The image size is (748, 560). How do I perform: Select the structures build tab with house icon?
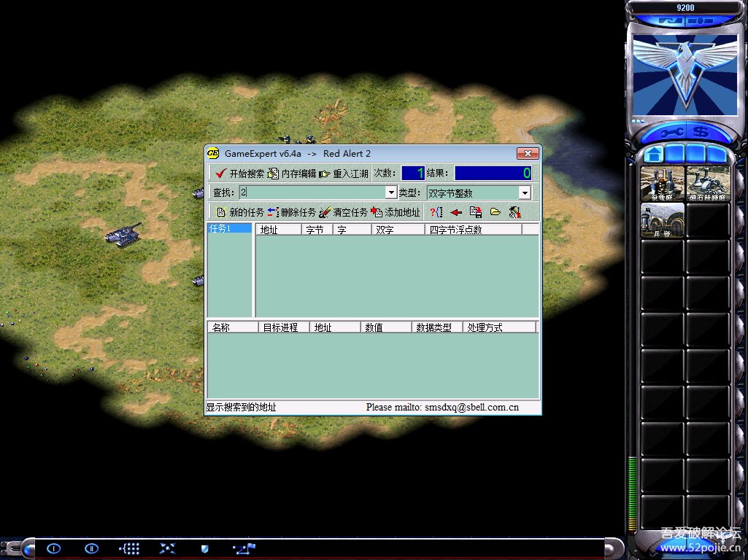tap(654, 155)
